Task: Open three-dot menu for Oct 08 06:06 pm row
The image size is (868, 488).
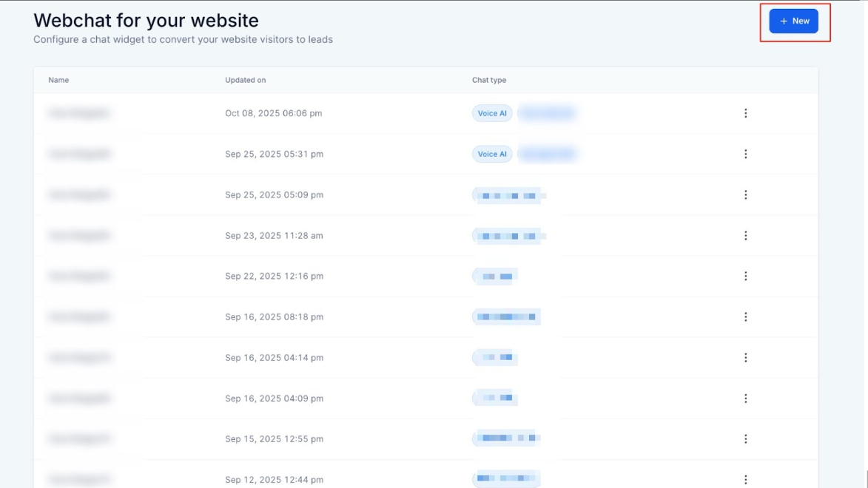Action: 745,113
